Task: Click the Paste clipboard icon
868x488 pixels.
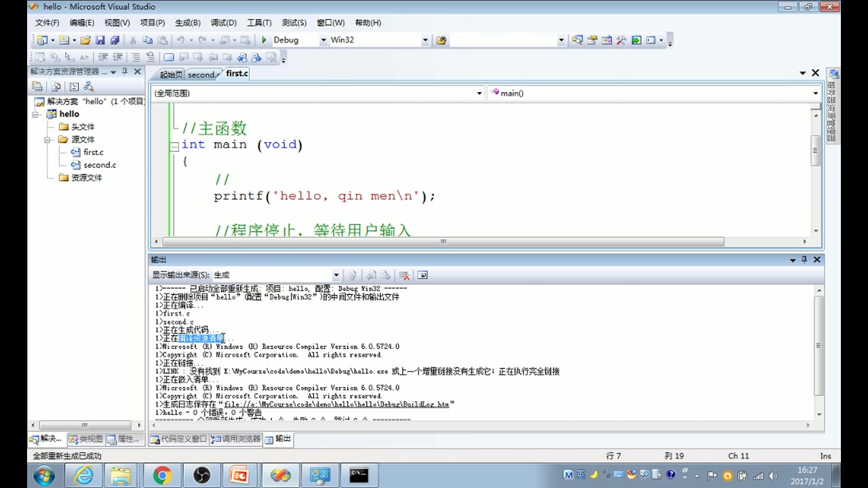Action: [162, 40]
